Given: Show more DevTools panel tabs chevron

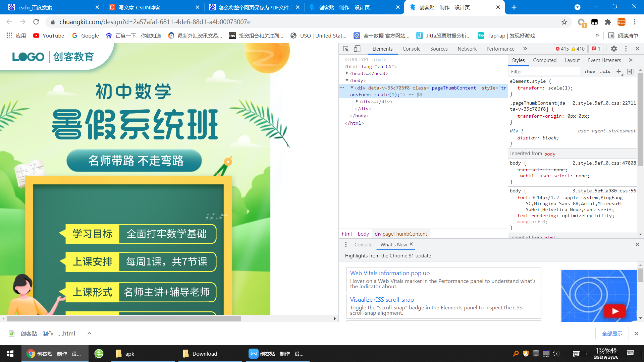Looking at the screenshot, I should [525, 49].
